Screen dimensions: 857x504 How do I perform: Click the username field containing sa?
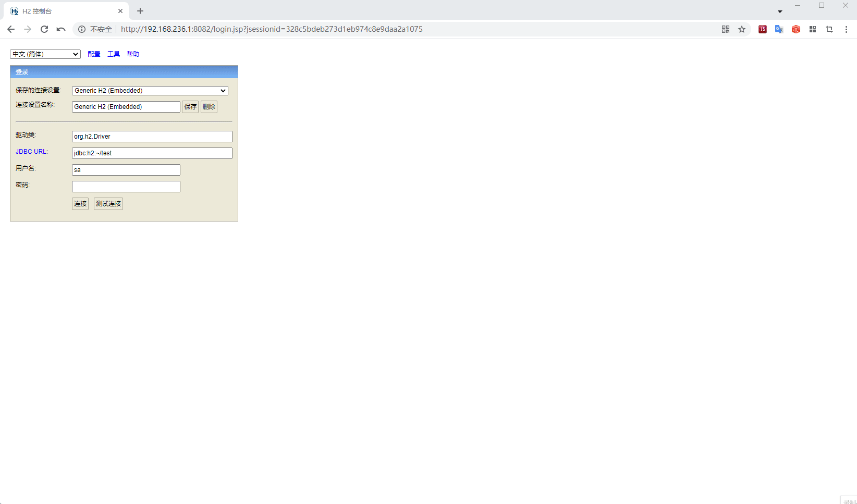click(126, 170)
